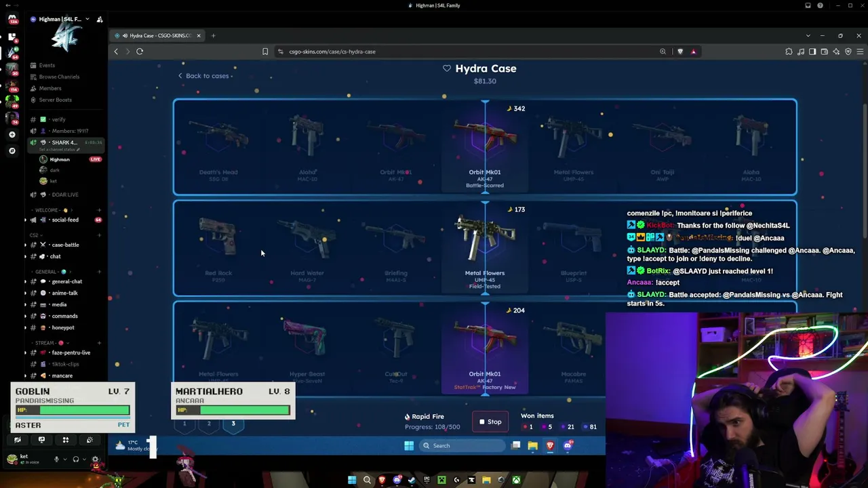This screenshot has width=868, height=488.
Task: Open the tiktok-clips channel
Action: coord(66,364)
